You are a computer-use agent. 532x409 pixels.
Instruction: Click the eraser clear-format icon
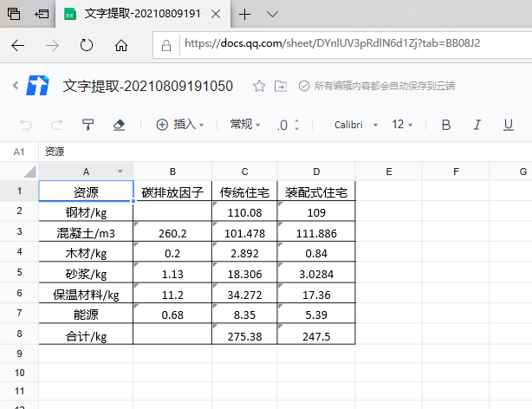point(120,125)
